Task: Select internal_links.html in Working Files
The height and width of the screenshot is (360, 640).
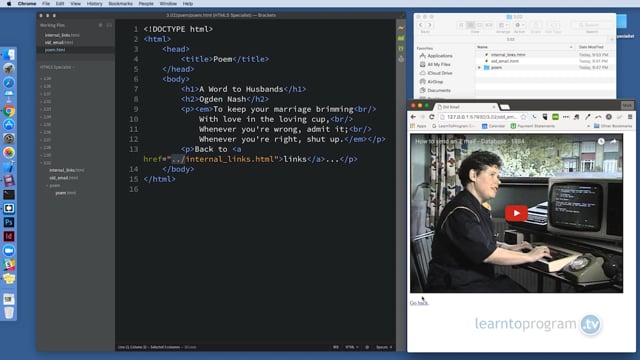Action: (62, 35)
